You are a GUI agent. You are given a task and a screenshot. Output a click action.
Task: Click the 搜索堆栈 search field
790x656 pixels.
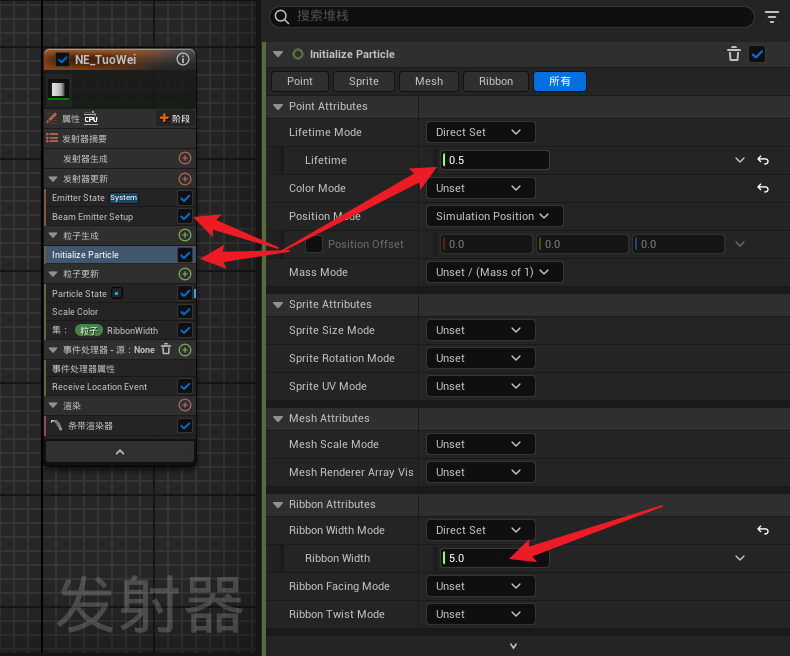511,17
